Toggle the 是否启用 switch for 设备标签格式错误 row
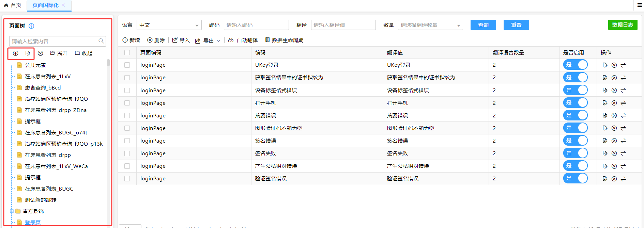Image resolution: width=644 pixels, height=228 pixels. point(575,90)
